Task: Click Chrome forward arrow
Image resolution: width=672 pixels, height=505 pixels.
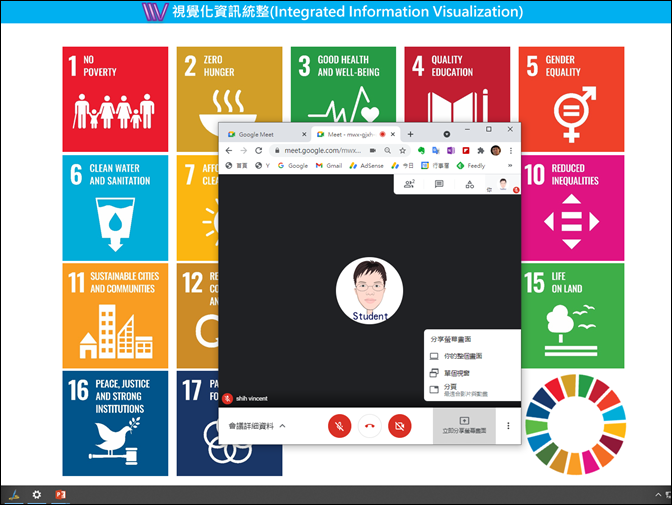Action: (x=243, y=150)
